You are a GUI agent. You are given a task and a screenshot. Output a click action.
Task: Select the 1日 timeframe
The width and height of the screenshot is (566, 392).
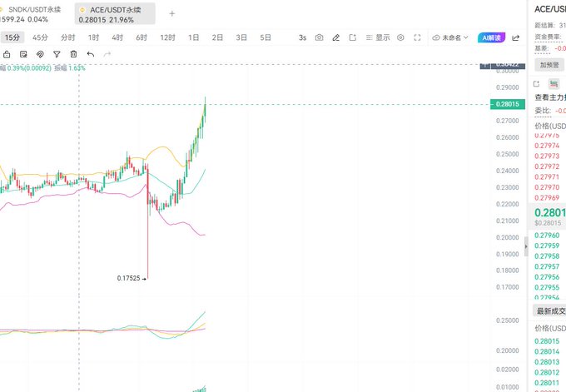(193, 37)
